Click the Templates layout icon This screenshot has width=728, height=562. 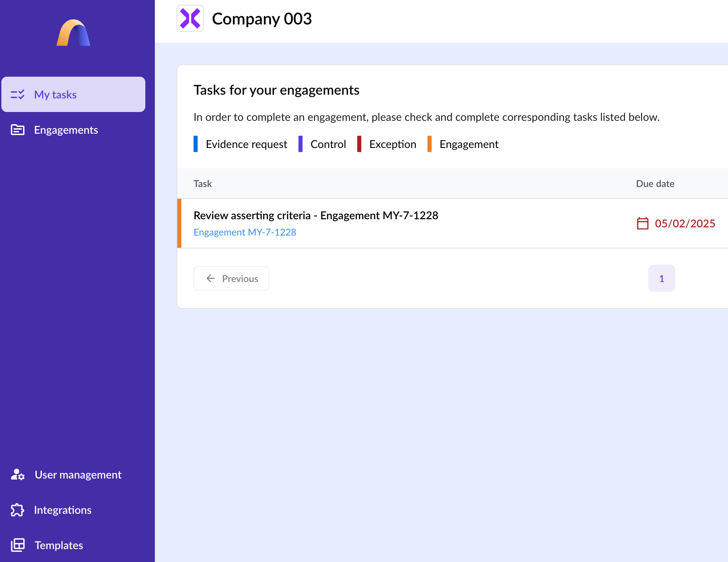[x=18, y=545]
